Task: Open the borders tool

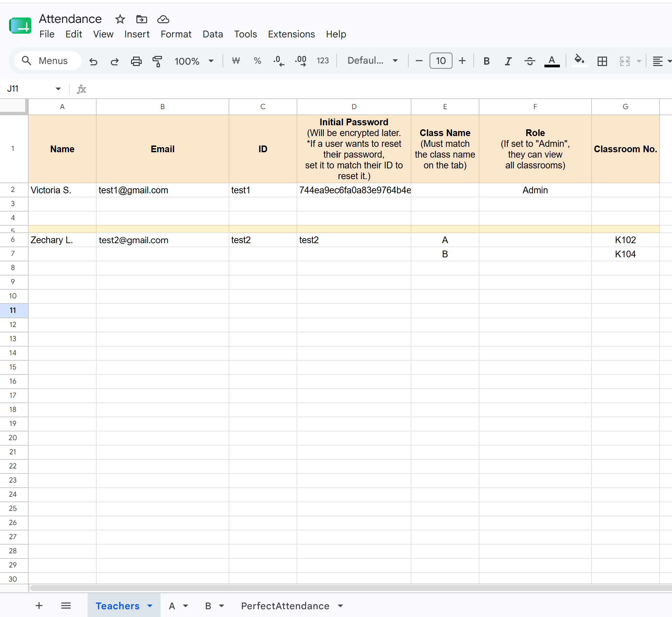Action: (602, 61)
